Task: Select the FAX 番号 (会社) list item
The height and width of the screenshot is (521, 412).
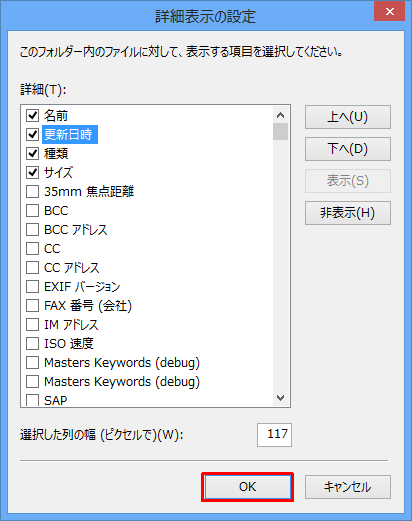Action: pos(88,306)
